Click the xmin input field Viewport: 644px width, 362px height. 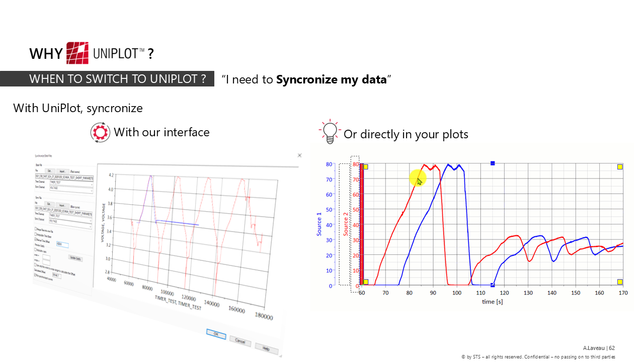[x=46, y=257]
